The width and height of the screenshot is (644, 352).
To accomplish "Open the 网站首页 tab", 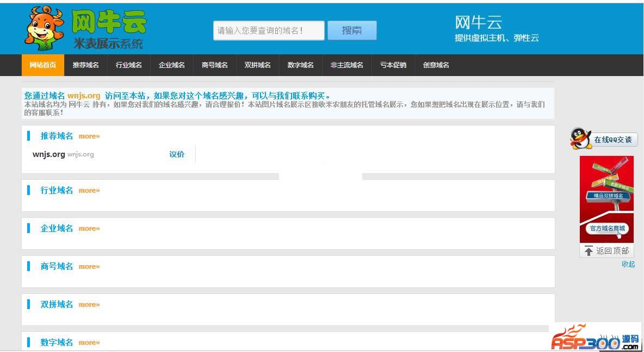I will (43, 65).
